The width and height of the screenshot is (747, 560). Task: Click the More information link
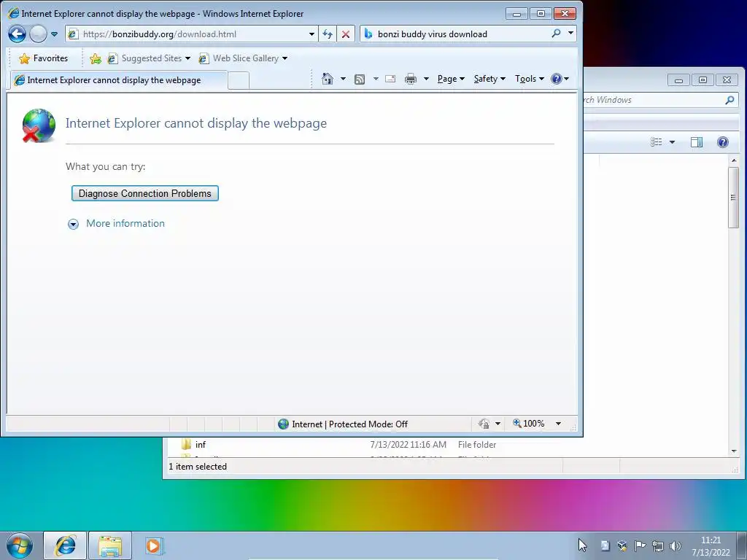tap(125, 223)
